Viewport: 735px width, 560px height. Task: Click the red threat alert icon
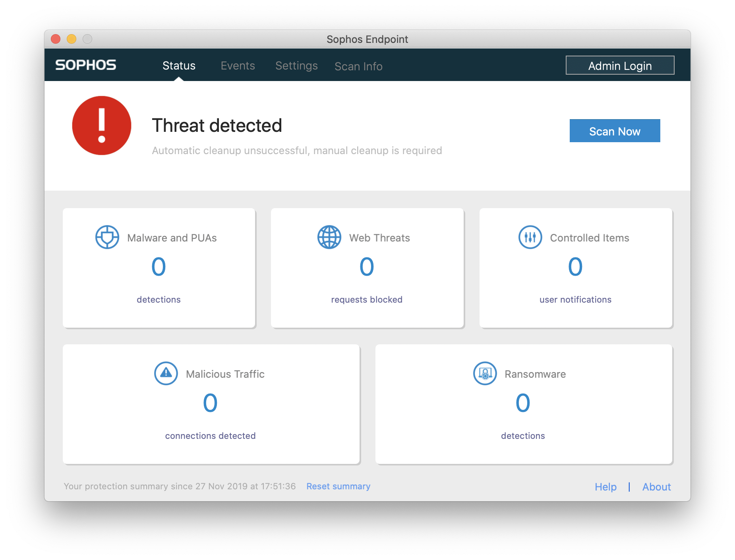[102, 126]
